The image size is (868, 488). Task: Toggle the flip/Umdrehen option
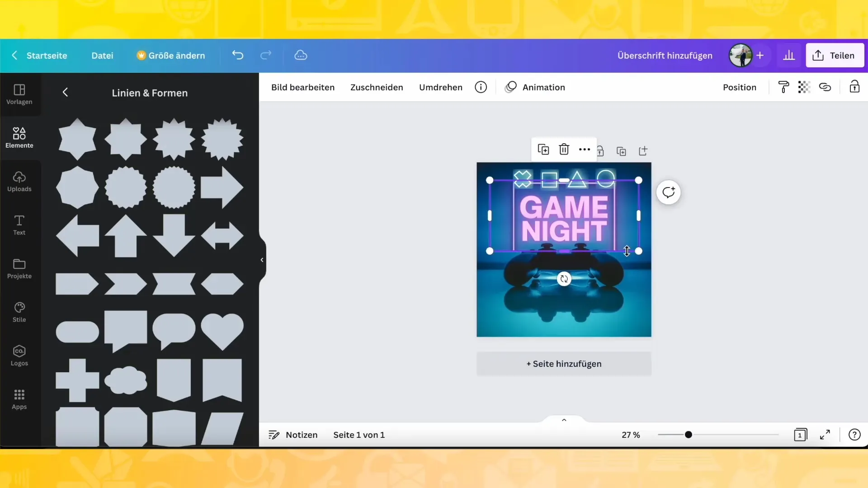[441, 86]
